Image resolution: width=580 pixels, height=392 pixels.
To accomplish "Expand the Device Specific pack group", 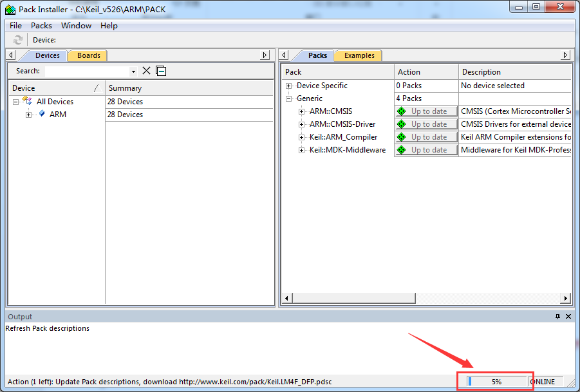I will (x=288, y=86).
